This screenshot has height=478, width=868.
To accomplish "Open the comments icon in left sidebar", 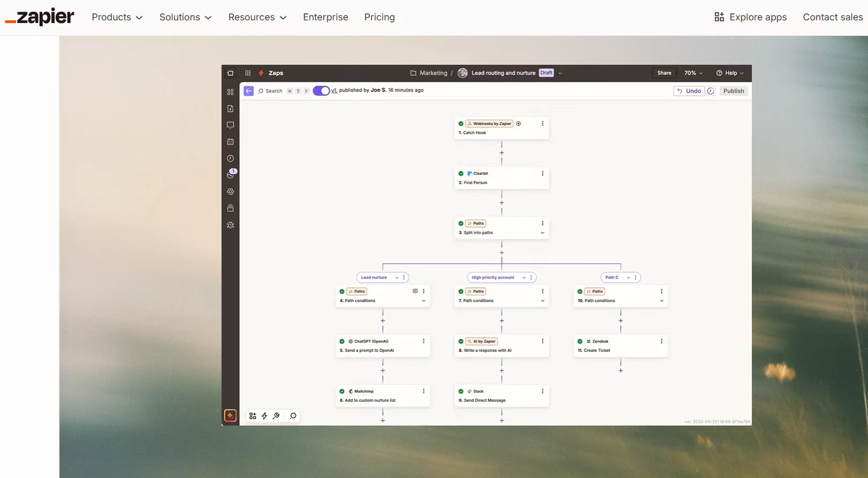I will [231, 125].
